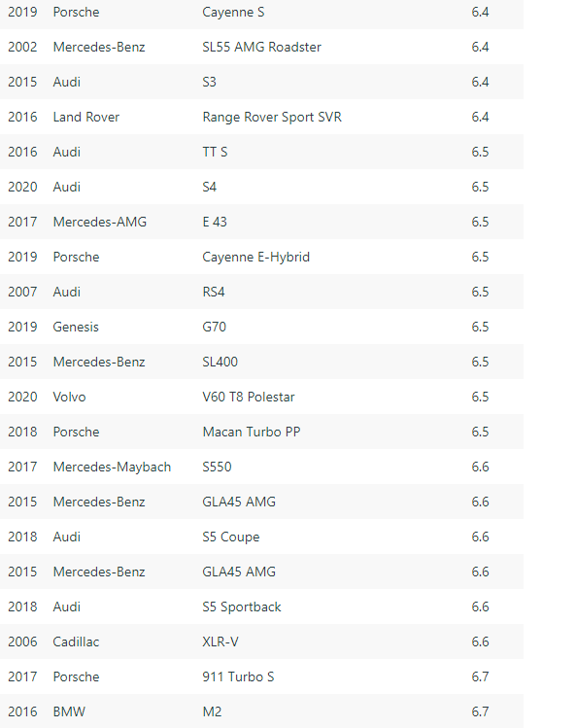
Task: Click the S5 Sportback model cell
Action: click(242, 607)
